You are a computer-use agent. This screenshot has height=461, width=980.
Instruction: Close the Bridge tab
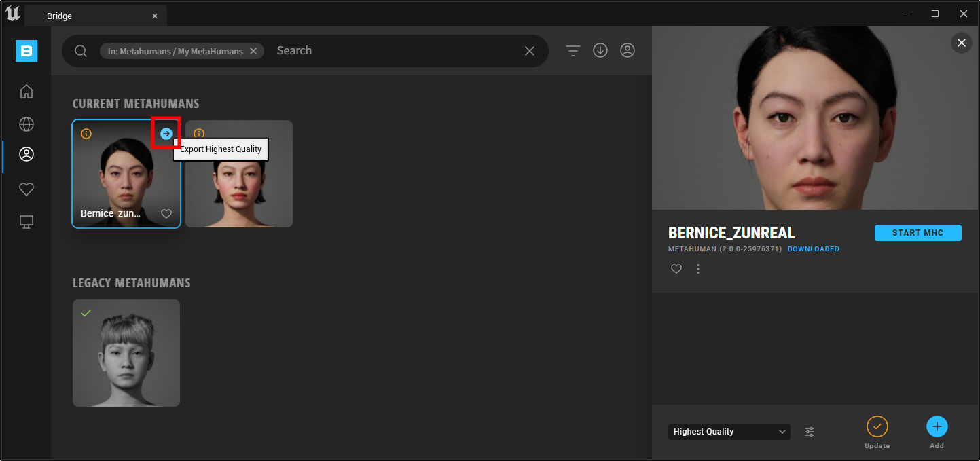(155, 16)
